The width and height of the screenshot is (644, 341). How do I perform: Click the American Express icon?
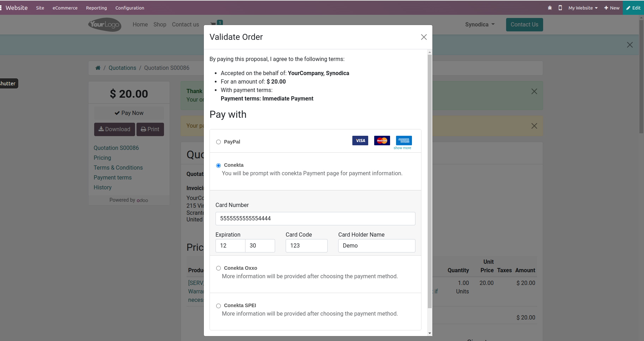404,140
